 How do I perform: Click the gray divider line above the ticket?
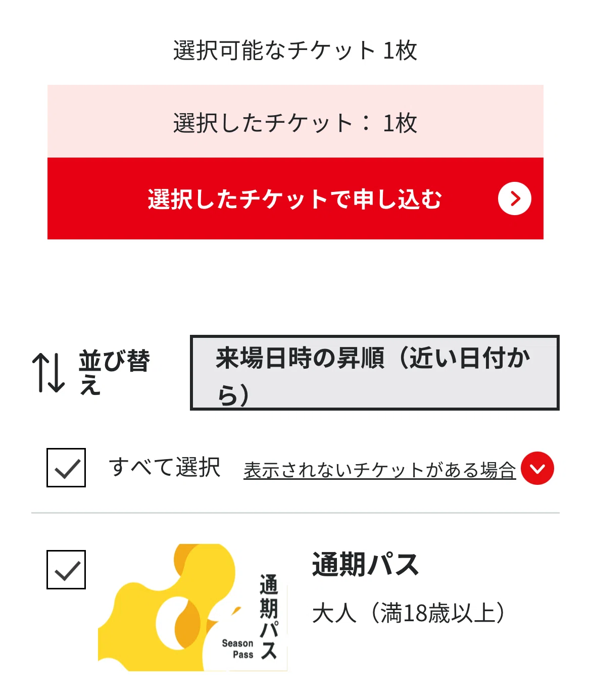(x=295, y=513)
